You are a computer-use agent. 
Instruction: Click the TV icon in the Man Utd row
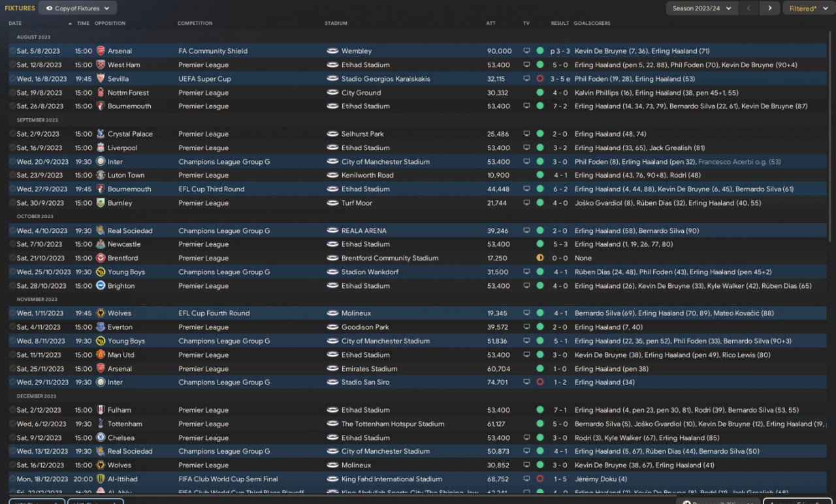tap(526, 355)
